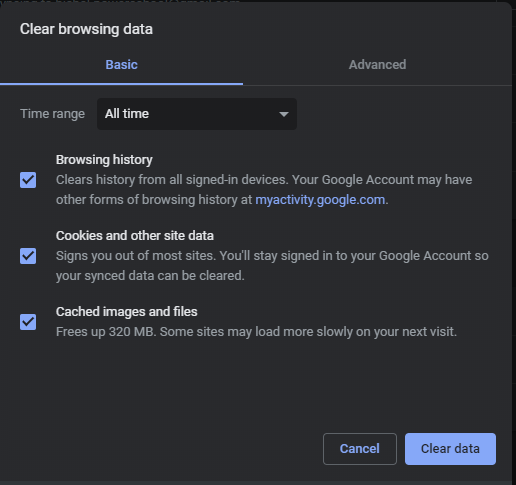Click the Frees up 320 MB description
The width and height of the screenshot is (516, 485).
click(x=256, y=332)
